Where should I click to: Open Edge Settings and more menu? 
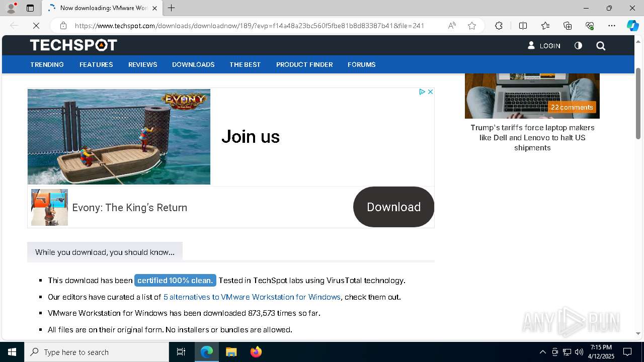coord(612,26)
